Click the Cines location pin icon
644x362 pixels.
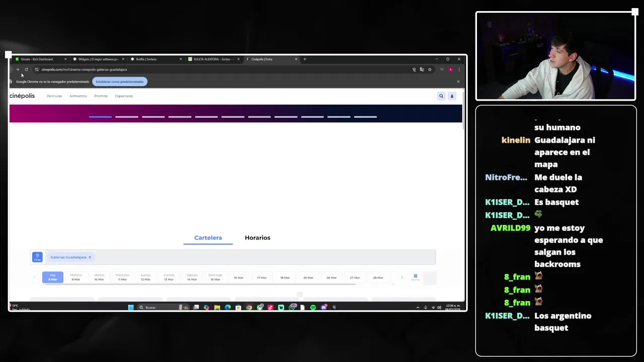point(37,257)
